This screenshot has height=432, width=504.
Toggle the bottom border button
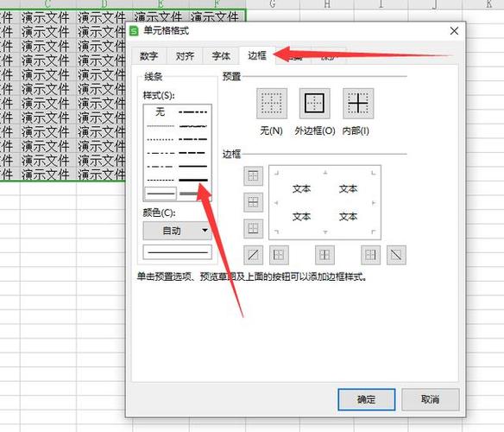point(253,229)
